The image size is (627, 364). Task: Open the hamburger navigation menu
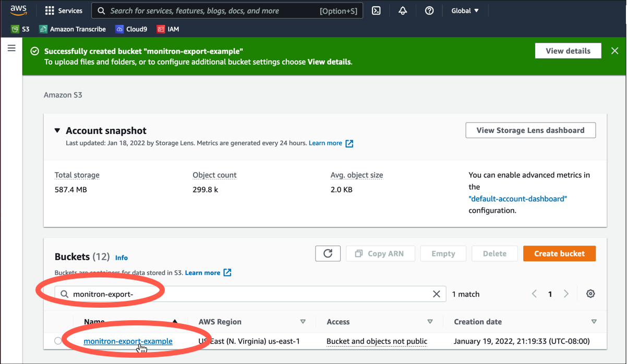(x=11, y=48)
